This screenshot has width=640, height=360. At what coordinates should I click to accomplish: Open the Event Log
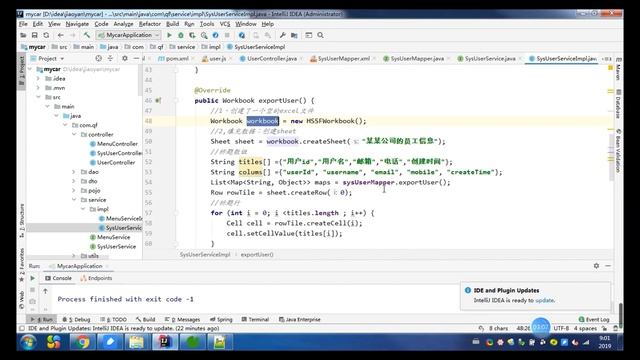click(594, 320)
